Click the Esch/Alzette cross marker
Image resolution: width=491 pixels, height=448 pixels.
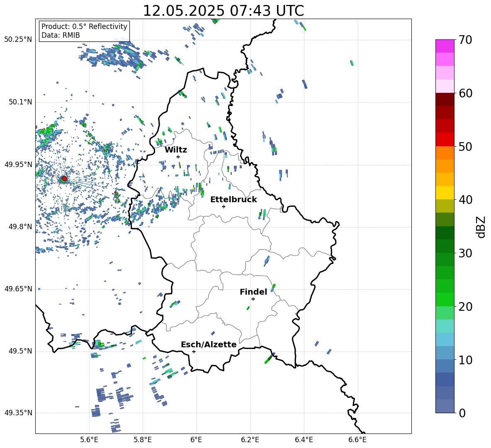194,351
